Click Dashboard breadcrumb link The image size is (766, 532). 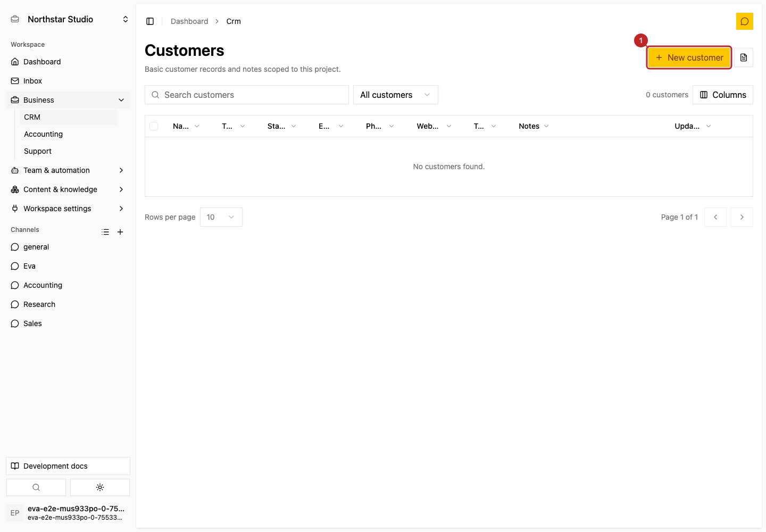[x=189, y=21]
